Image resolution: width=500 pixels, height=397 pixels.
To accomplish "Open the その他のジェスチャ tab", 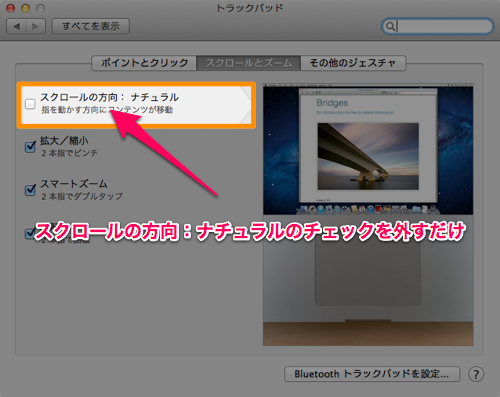I will click(353, 63).
